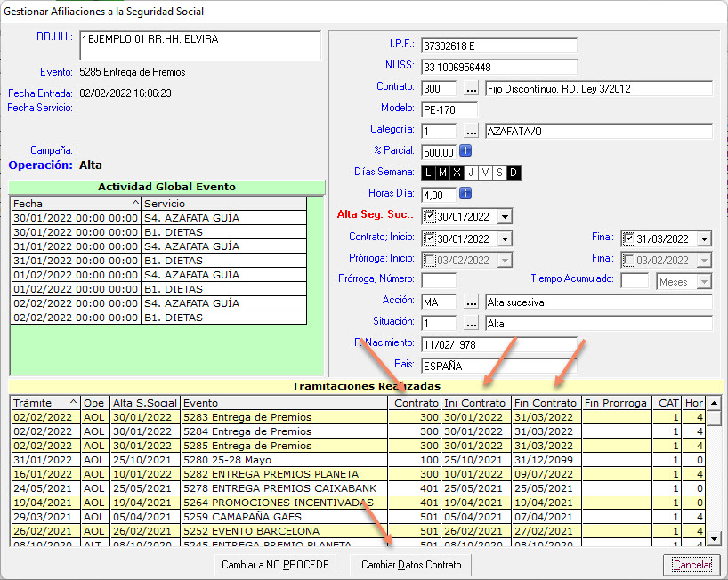Sort Actividad table by Fecha header
The width and height of the screenshot is (728, 580).
pyautogui.click(x=76, y=203)
